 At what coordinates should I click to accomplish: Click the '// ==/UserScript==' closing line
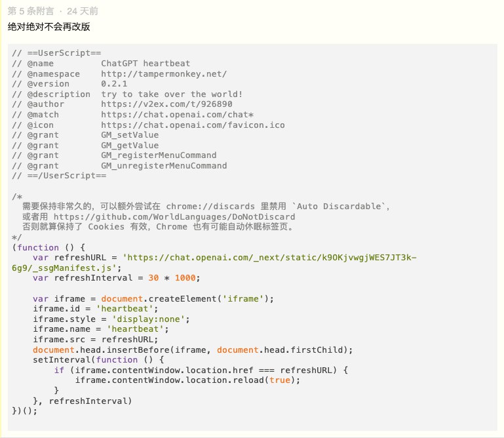point(59,176)
